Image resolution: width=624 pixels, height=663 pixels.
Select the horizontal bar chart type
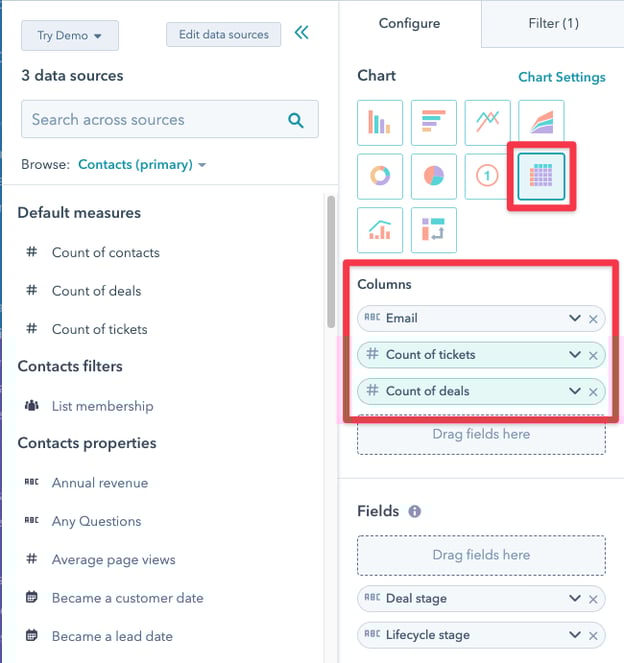pyautogui.click(x=433, y=123)
